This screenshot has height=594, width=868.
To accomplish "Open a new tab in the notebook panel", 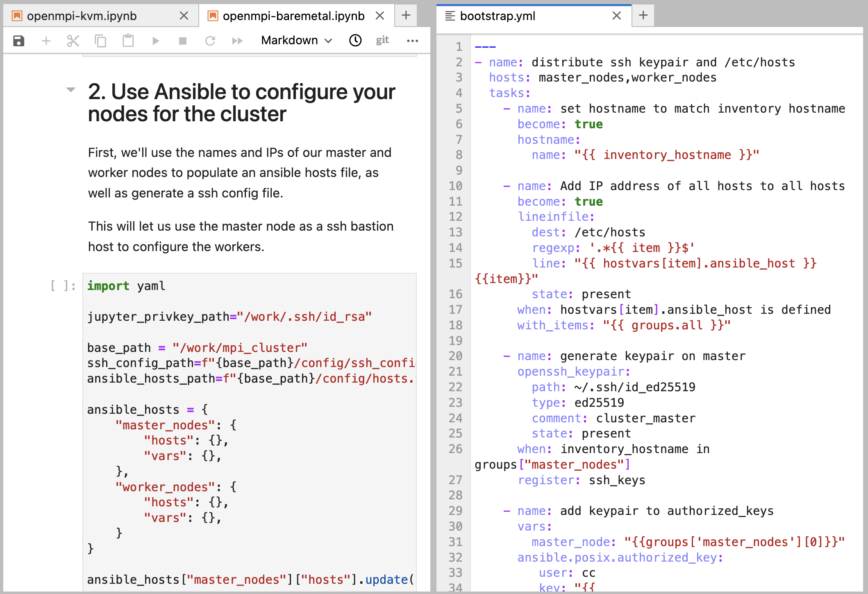I will pyautogui.click(x=406, y=16).
